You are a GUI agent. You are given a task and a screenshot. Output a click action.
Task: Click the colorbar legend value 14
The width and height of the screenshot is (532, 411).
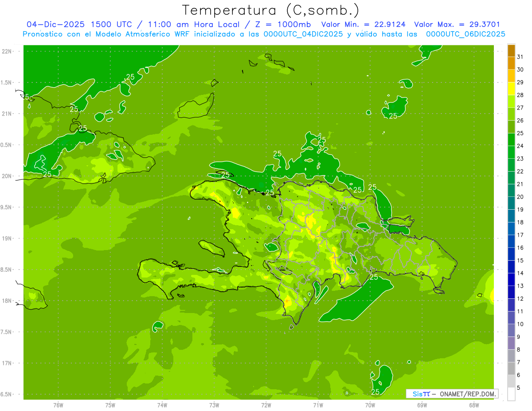[520, 274]
